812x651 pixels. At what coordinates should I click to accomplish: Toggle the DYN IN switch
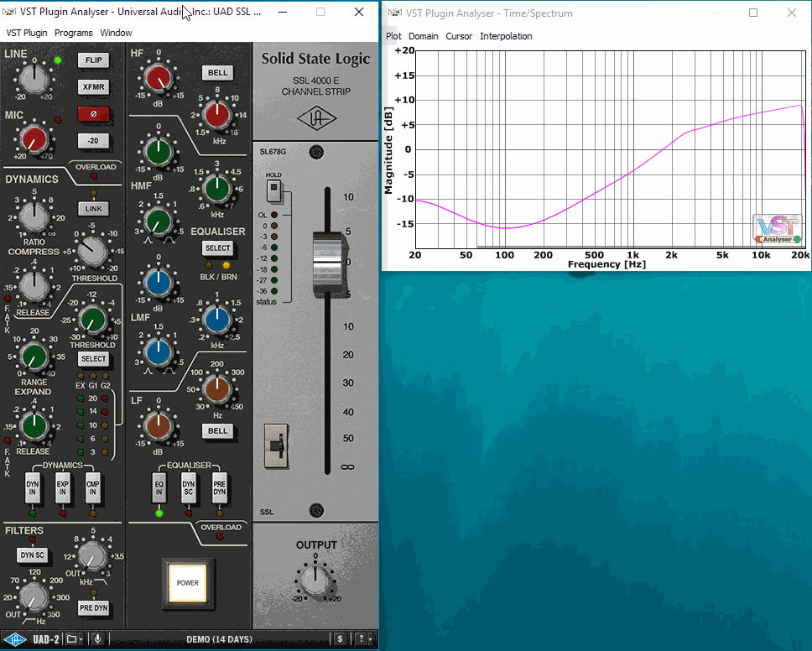pyautogui.click(x=33, y=488)
